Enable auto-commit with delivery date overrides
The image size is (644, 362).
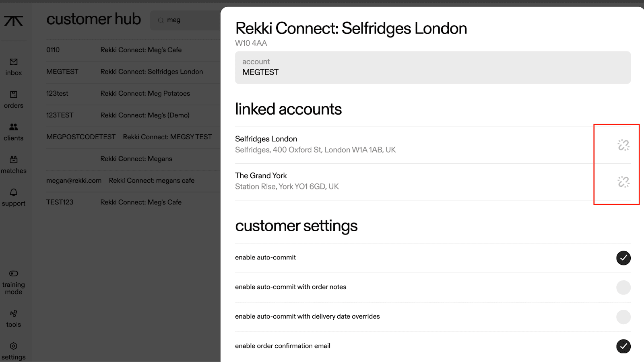click(623, 317)
